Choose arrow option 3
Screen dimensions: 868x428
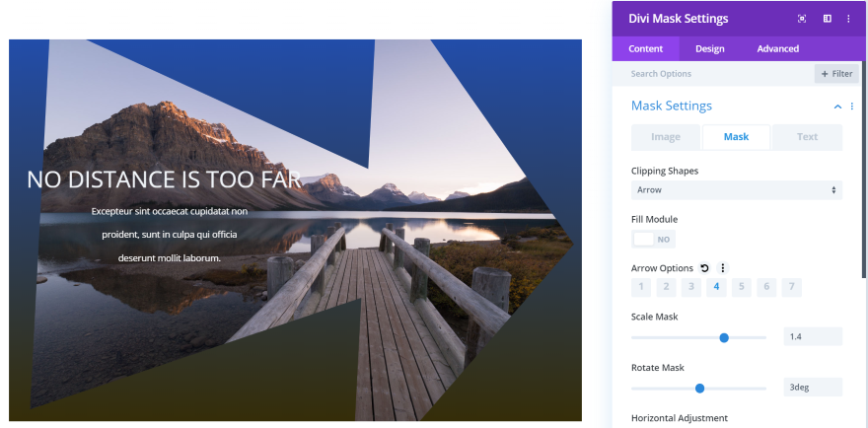[x=691, y=287]
